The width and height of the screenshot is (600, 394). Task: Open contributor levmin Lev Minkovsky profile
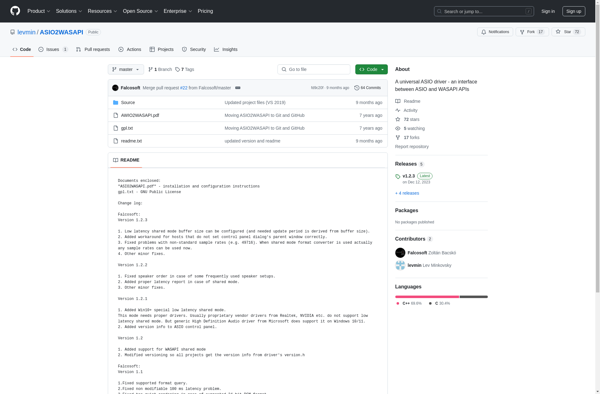coord(429,265)
